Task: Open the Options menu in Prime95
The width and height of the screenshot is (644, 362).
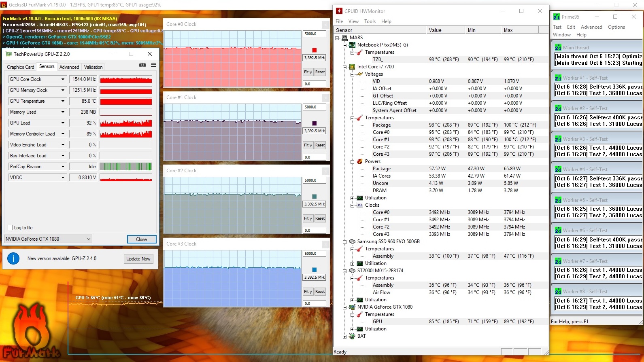Action: tap(616, 27)
